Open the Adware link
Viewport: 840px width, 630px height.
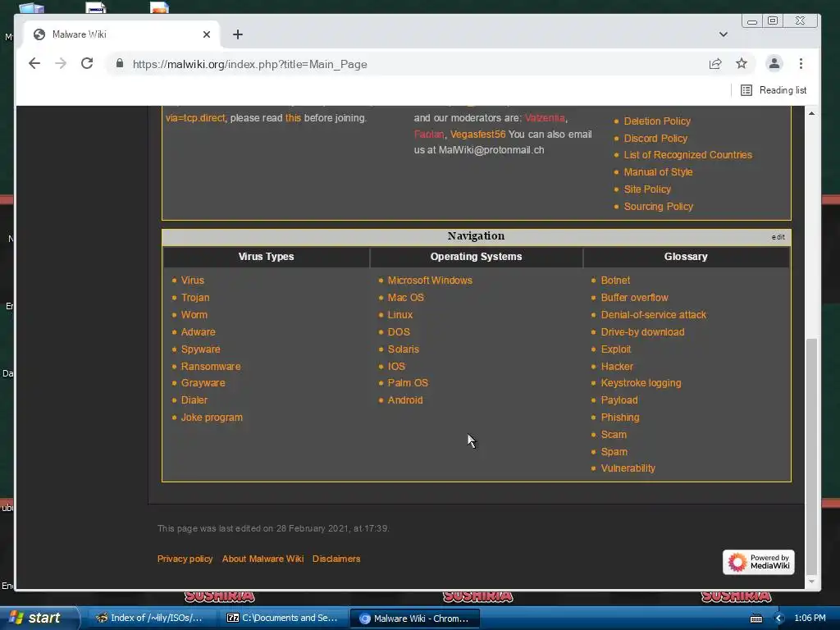tap(198, 331)
